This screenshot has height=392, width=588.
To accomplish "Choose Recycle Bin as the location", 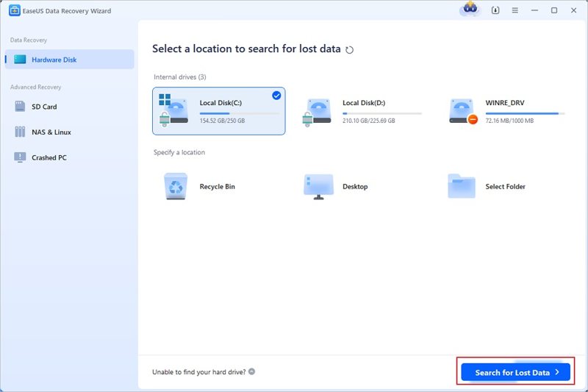I will click(x=218, y=186).
